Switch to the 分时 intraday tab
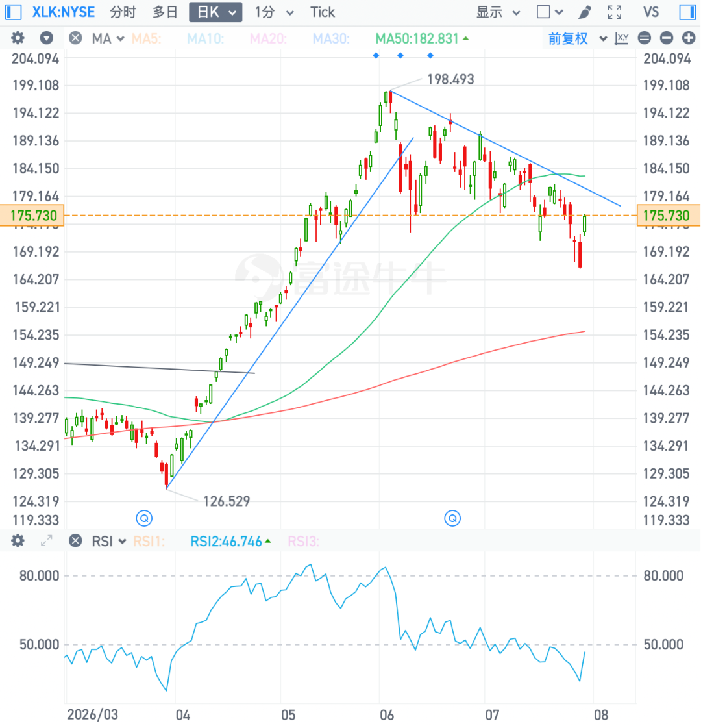Screen dimensions: 701x728 [x=123, y=12]
